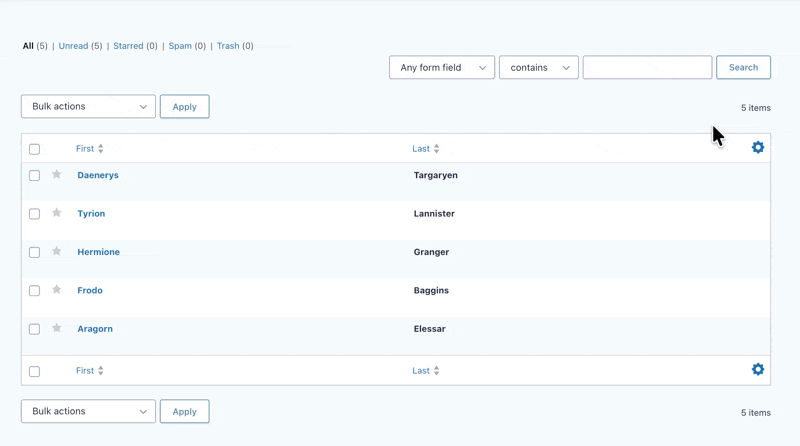
Task: Star the Daenerys entry
Action: (x=57, y=175)
